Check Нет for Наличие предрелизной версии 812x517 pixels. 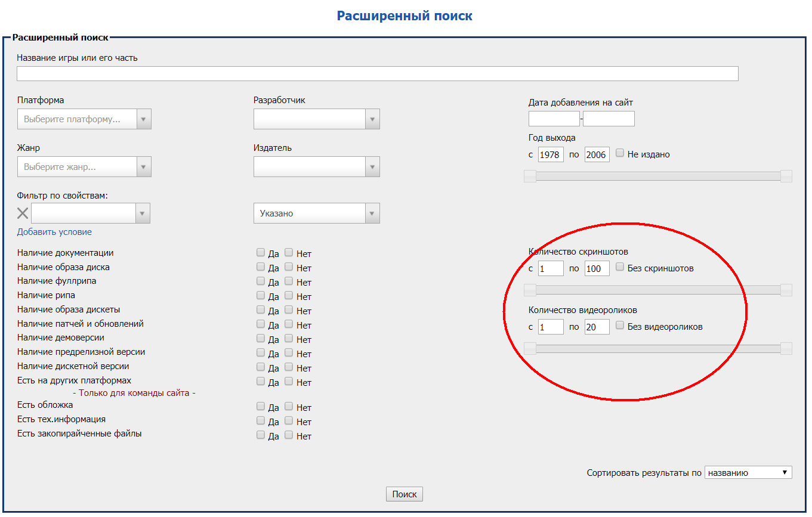tap(289, 352)
